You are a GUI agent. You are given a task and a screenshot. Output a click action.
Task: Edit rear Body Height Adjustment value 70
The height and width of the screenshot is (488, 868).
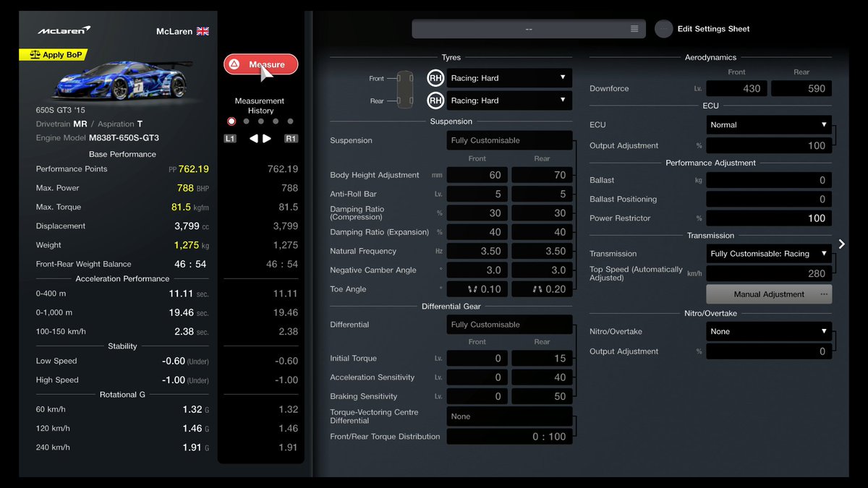point(542,175)
